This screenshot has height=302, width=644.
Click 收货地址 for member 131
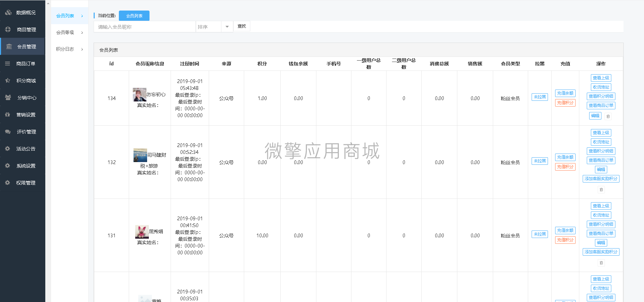click(601, 215)
